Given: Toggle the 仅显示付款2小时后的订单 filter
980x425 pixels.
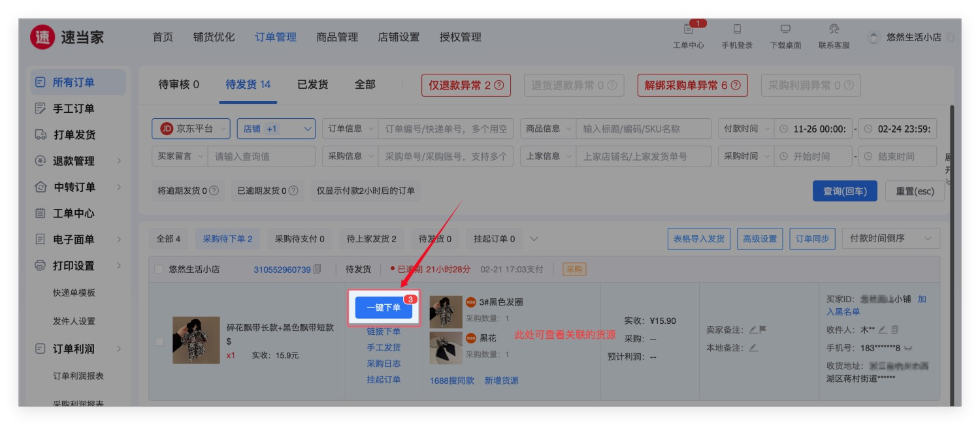Looking at the screenshot, I should point(366,191).
